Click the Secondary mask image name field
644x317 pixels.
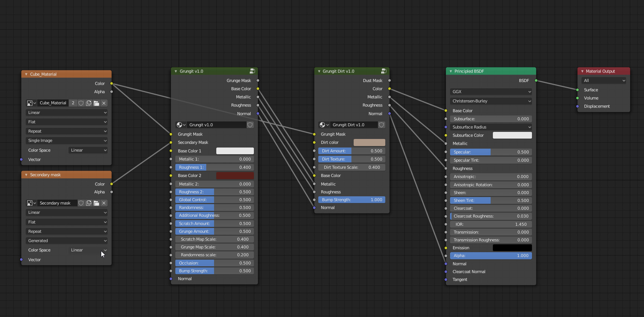coord(57,203)
